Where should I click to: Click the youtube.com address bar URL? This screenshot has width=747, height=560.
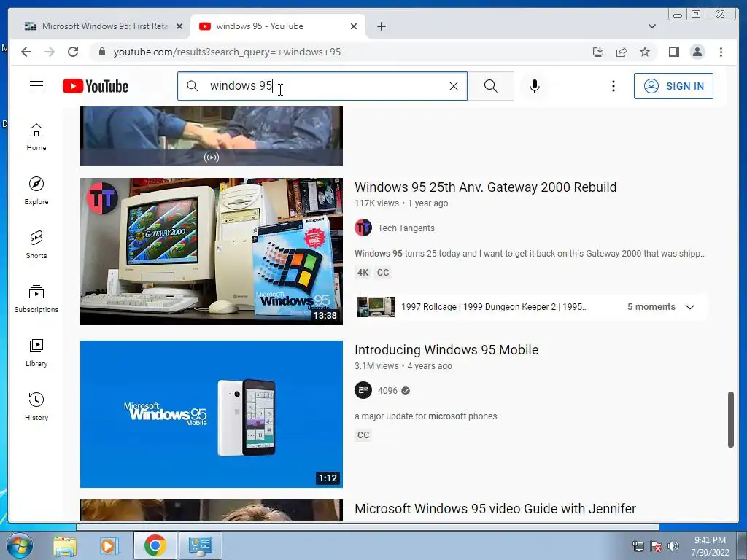point(227,52)
